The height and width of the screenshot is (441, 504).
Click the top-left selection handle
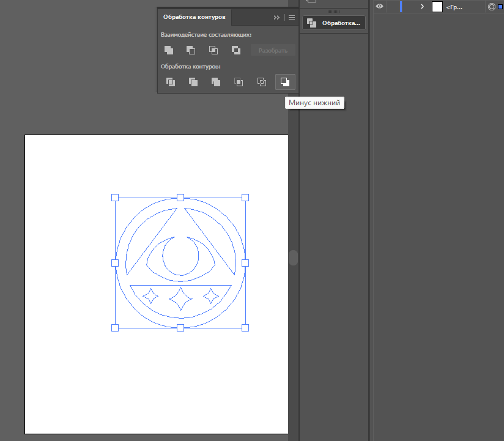click(x=115, y=198)
